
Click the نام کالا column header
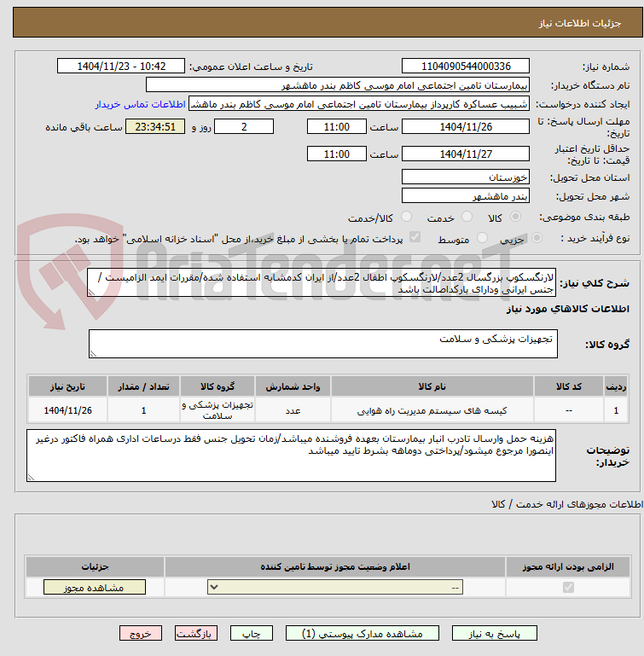(432, 386)
